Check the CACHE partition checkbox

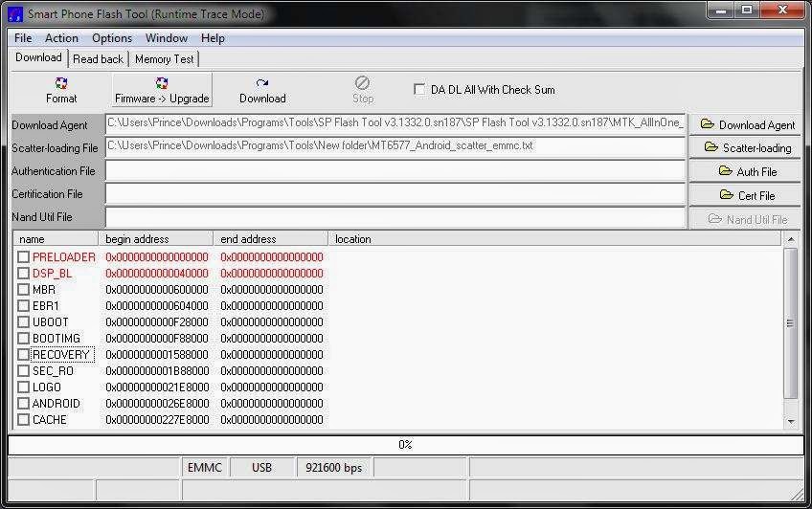tap(23, 419)
